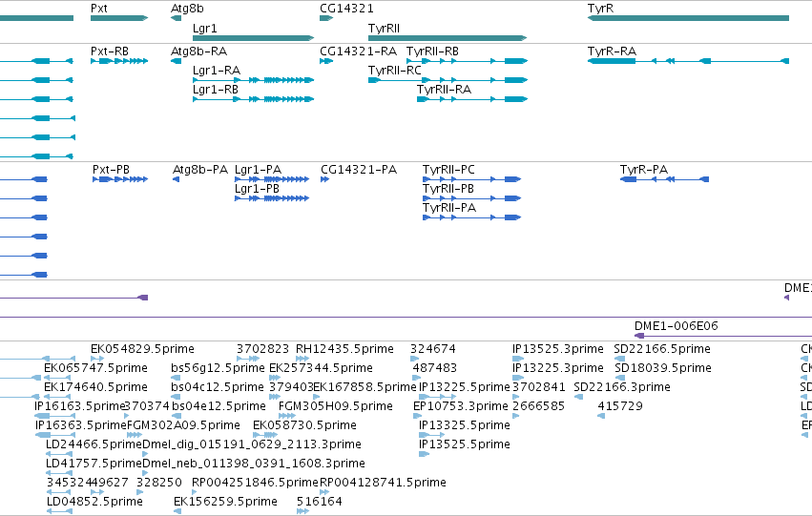Click the TyrRII gene label
Viewport: 812px width, 516px height.
pyautogui.click(x=384, y=29)
